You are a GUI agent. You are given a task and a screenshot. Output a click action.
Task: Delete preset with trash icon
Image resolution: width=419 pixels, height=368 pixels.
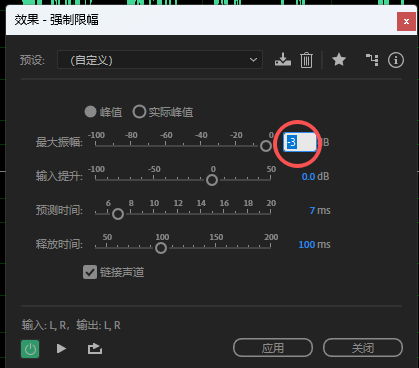pyautogui.click(x=306, y=60)
